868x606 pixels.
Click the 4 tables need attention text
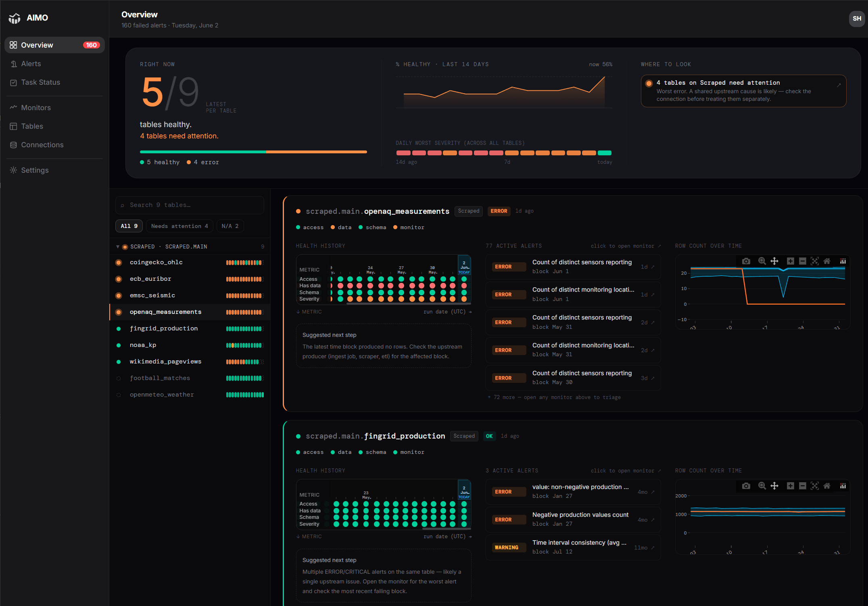point(179,136)
